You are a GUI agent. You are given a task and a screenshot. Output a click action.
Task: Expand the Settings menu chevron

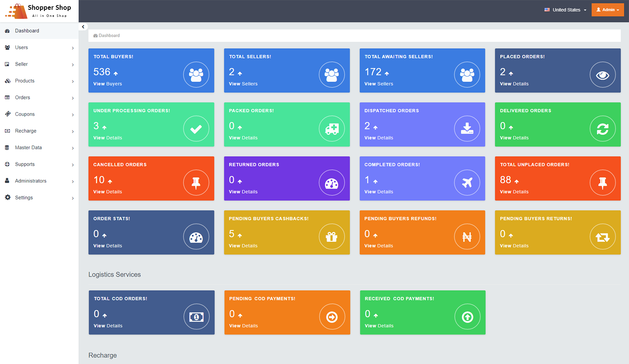pos(73,198)
